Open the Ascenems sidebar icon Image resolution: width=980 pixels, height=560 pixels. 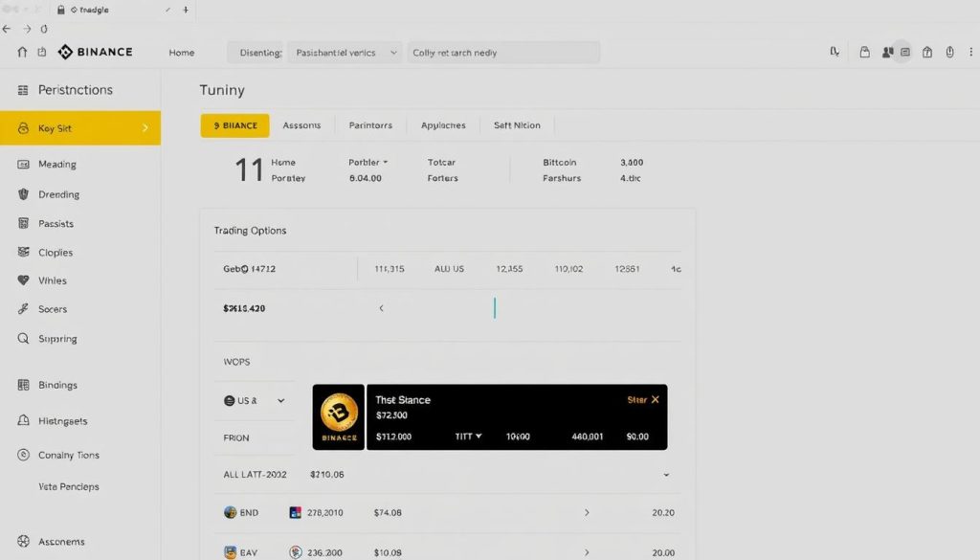point(23,541)
